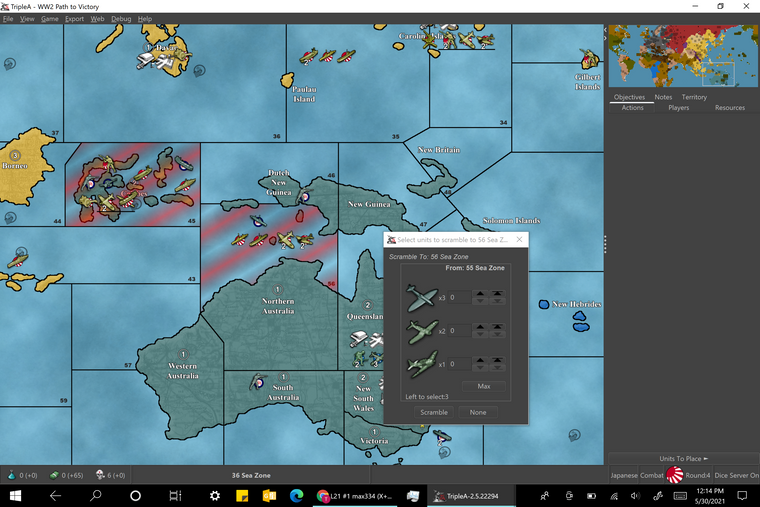Increase the x3 fighter count by one
The height and width of the screenshot is (507, 760).
click(x=480, y=294)
